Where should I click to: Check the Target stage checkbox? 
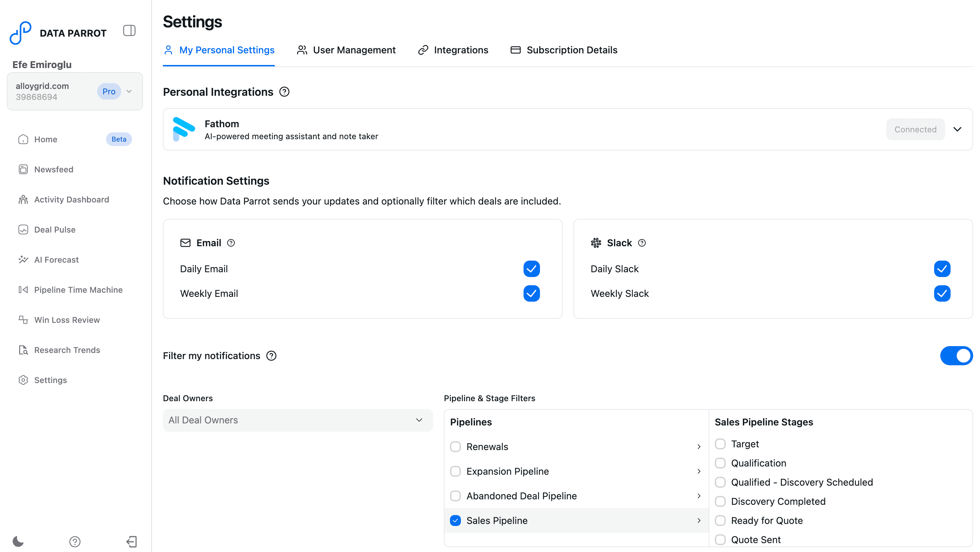point(720,444)
